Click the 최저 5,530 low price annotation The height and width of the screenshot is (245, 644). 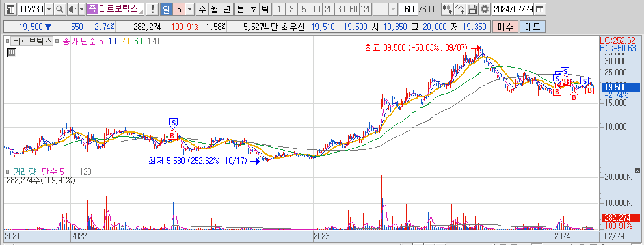[198, 161]
